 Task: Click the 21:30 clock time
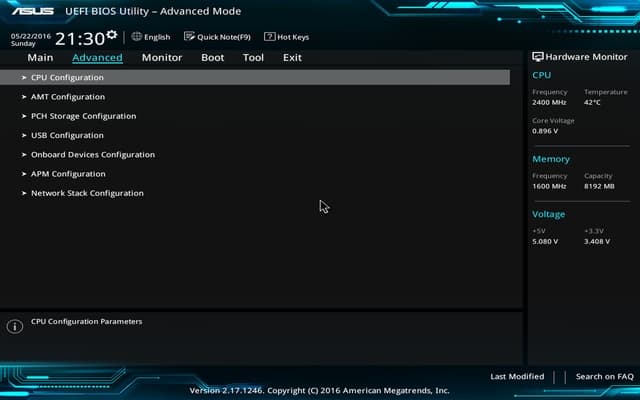point(80,39)
